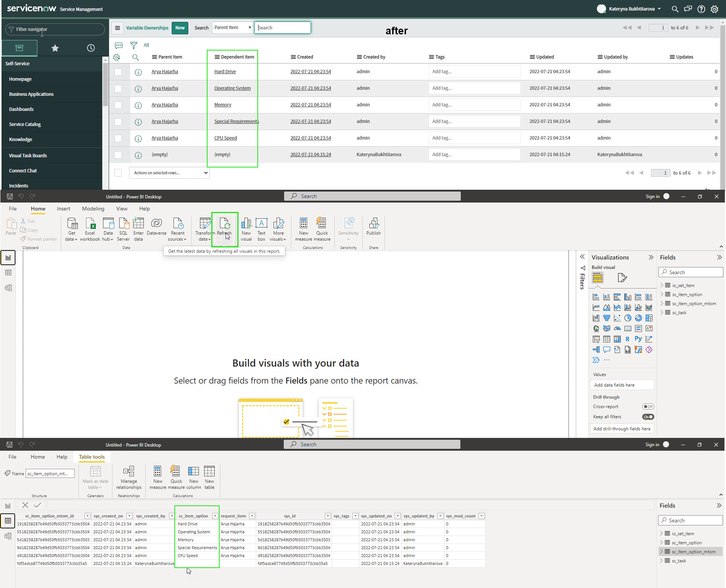Click the Manage relationships icon
Image resolution: width=726 pixels, height=588 pixels.
[129, 471]
